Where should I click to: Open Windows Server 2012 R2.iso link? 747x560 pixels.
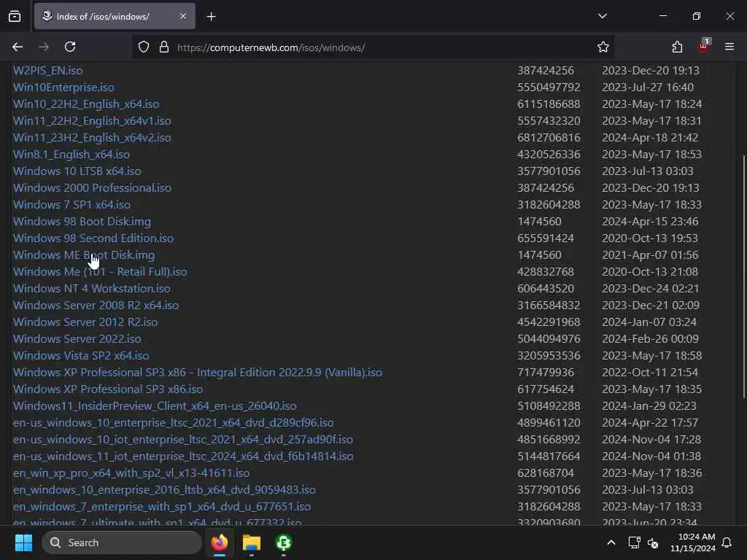click(85, 322)
